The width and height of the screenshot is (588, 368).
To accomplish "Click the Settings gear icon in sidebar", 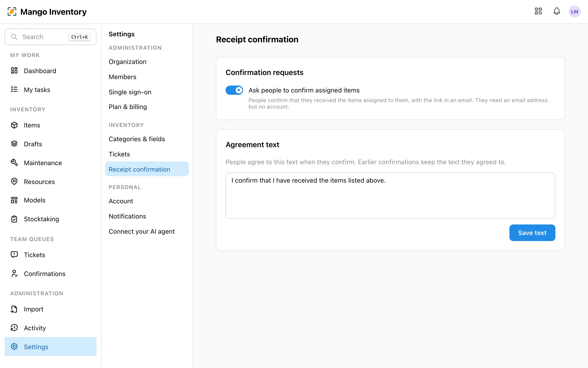I will 14,346.
